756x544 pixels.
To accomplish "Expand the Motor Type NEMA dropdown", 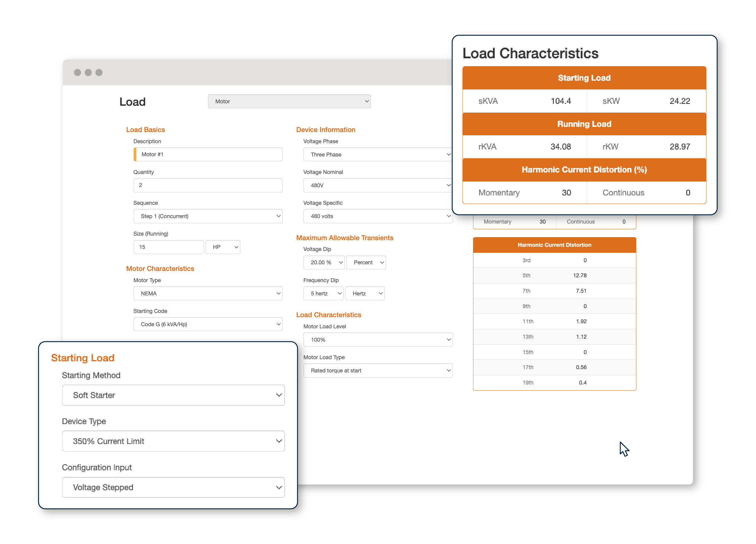I will point(208,294).
